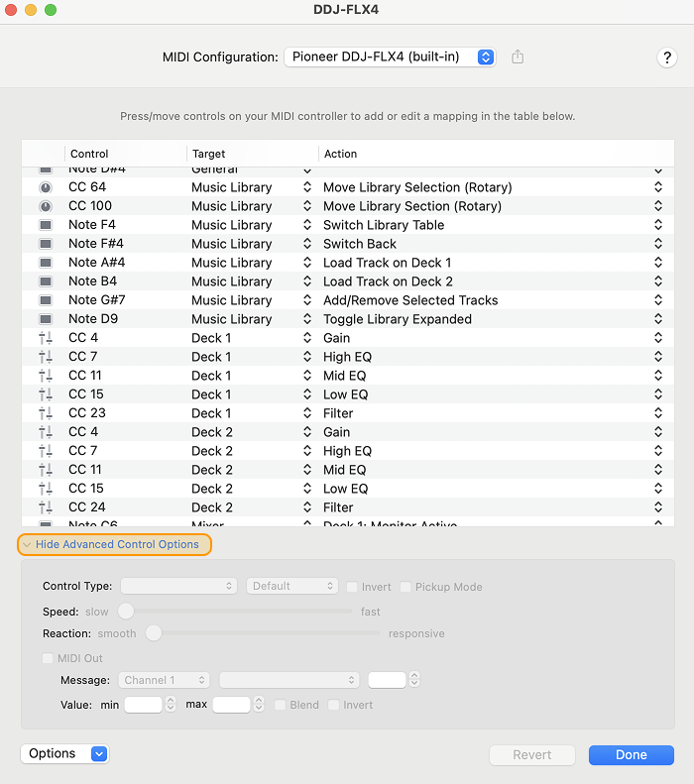Click the fader icon for Deck 2 Low EQ
The image size is (694, 784).
click(x=46, y=489)
